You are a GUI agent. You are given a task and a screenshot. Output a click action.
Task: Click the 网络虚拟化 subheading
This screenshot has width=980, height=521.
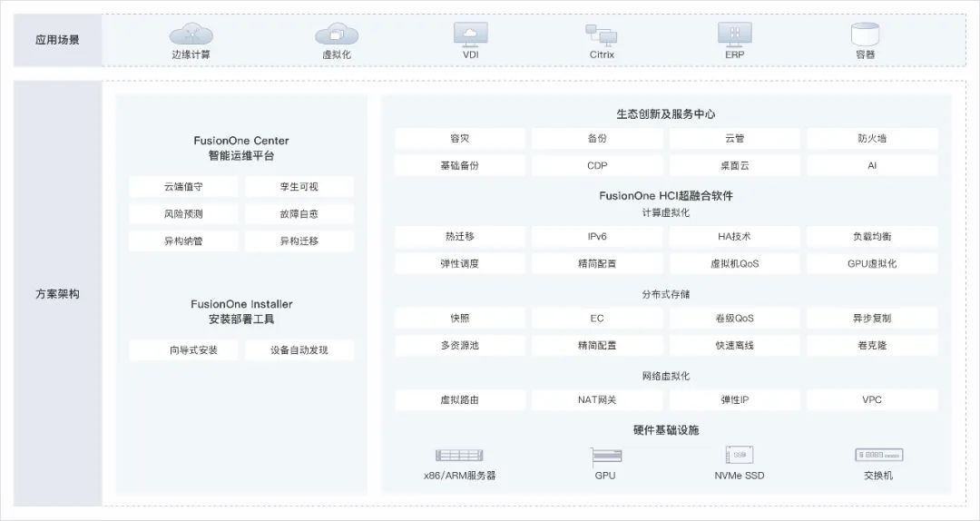(666, 376)
